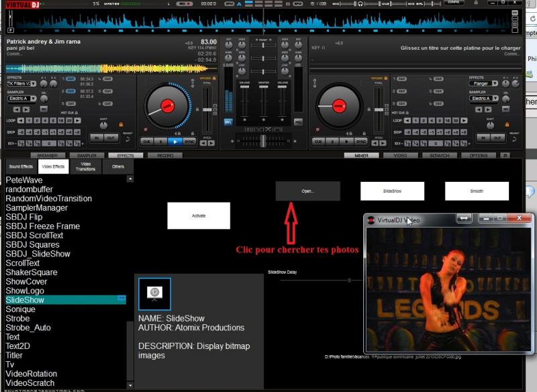Toggle left deck hot cue 3
Viewport: 537px width, 392px height.
coord(70,104)
